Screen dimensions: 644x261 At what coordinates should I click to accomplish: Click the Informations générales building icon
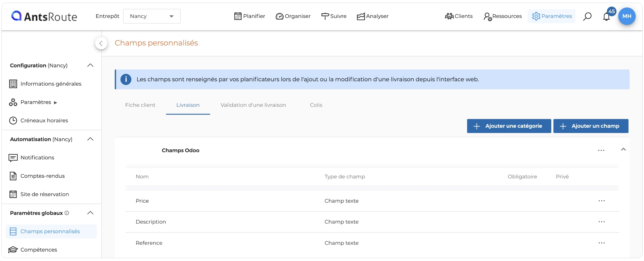pos(13,84)
